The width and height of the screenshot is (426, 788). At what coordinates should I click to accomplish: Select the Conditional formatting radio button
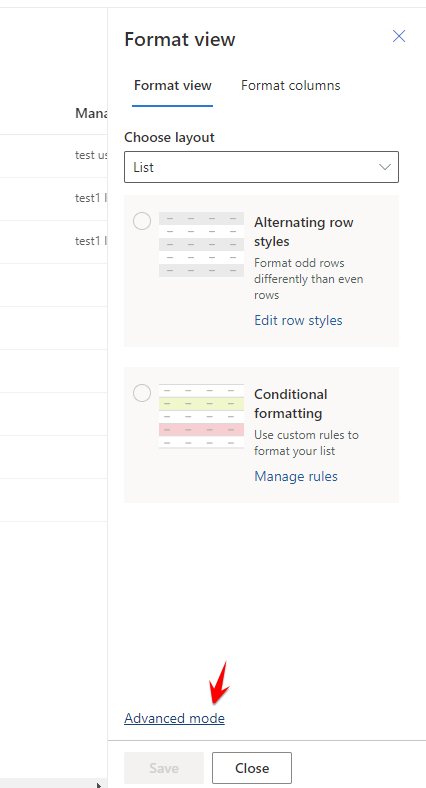click(142, 393)
